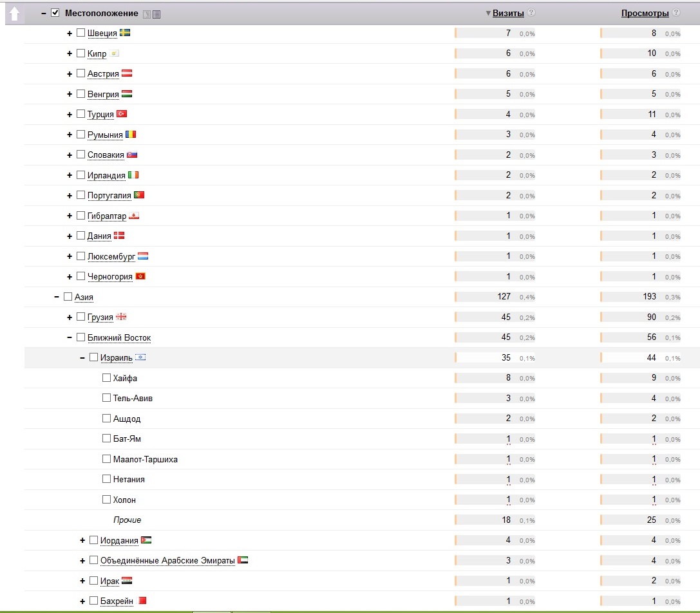Click the Sweden flag icon
This screenshot has width=700, height=613.
[125, 33]
